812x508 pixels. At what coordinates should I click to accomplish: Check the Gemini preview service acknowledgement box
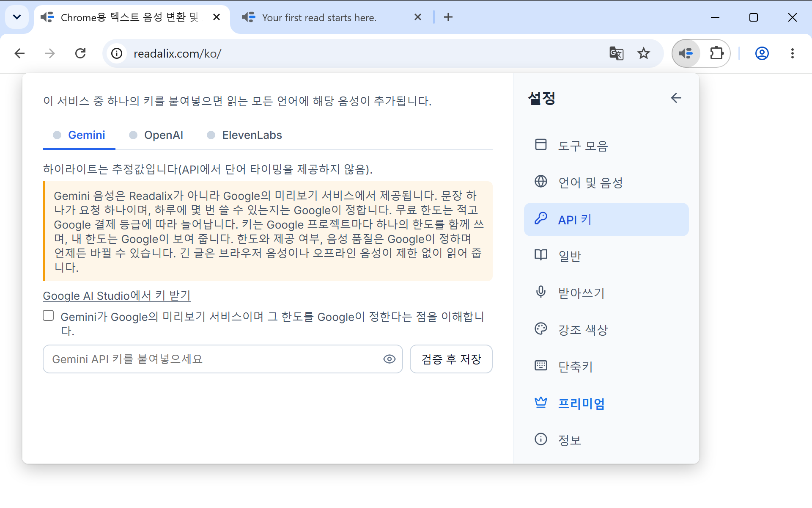(48, 315)
